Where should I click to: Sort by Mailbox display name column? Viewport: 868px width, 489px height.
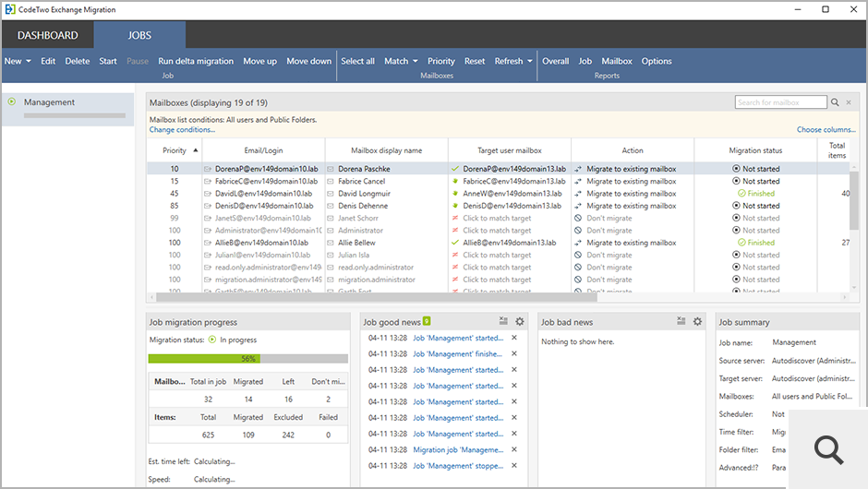386,150
